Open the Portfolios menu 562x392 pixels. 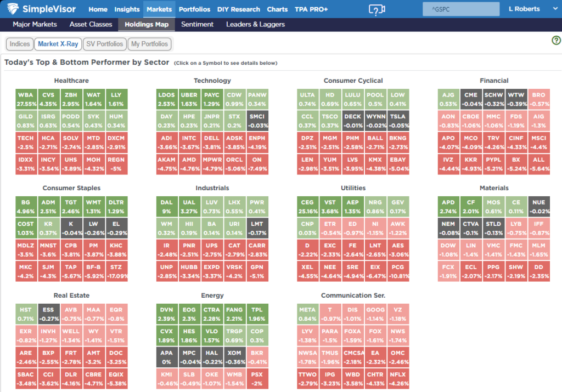tap(194, 9)
